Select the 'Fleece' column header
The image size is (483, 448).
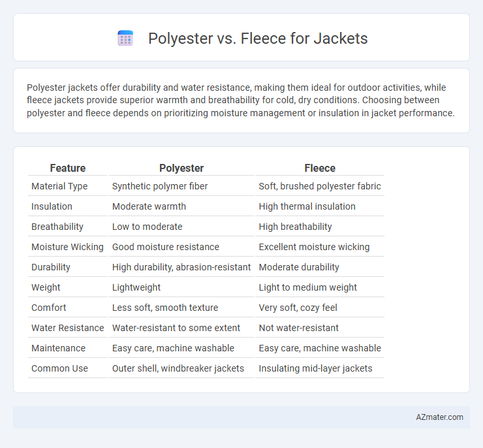[x=320, y=168]
